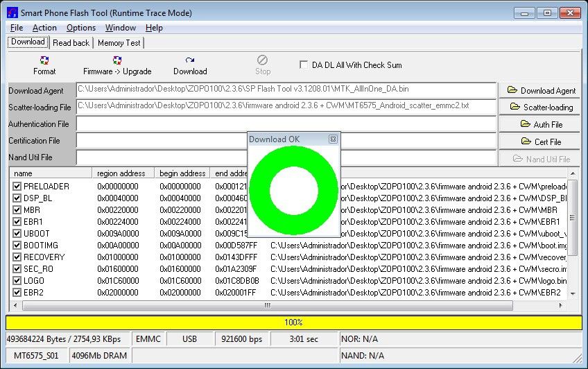Uncheck the DSP_BL partition

click(x=17, y=198)
